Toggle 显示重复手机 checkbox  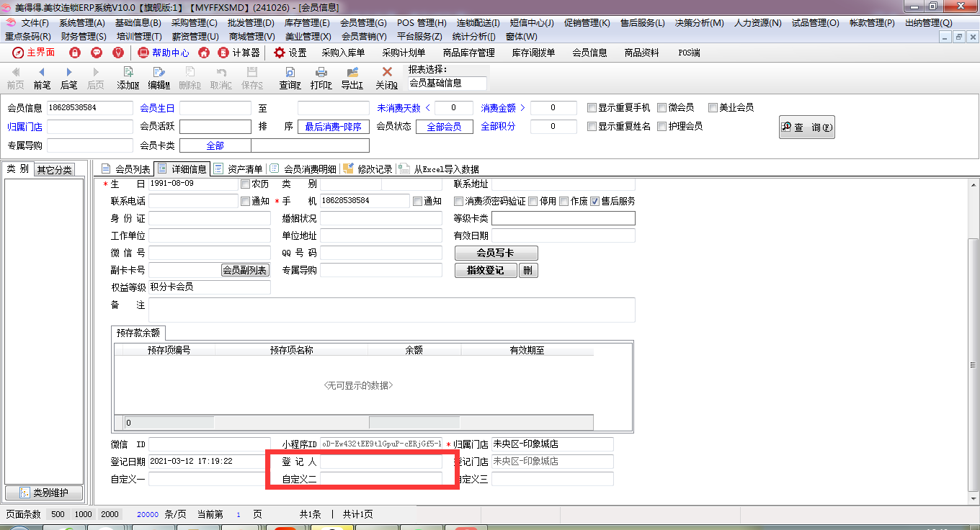pos(592,108)
